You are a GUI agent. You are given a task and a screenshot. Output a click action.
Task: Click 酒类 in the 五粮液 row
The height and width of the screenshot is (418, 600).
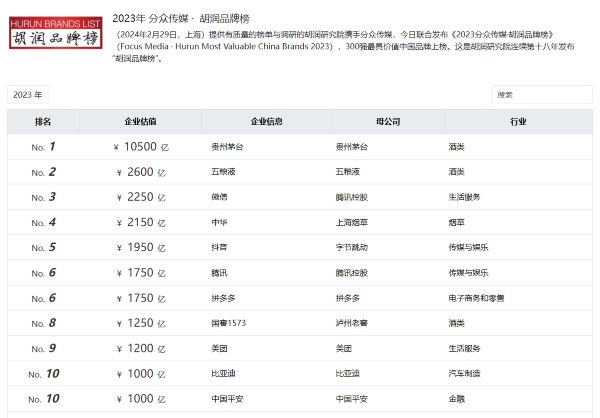point(457,172)
